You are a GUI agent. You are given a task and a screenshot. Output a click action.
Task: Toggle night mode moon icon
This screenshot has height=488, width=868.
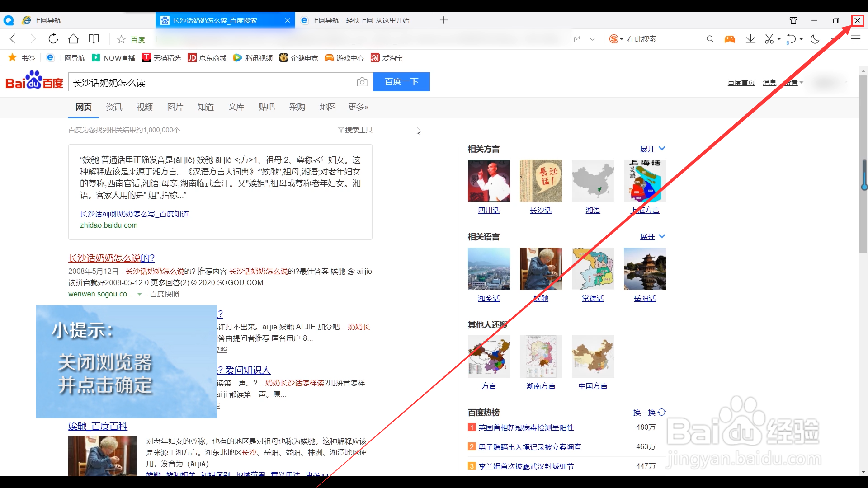click(x=815, y=39)
